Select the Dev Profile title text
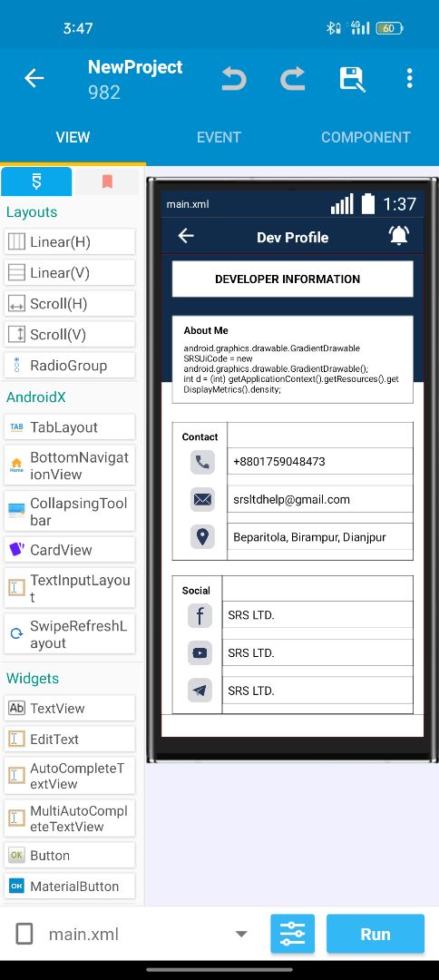 click(x=292, y=237)
